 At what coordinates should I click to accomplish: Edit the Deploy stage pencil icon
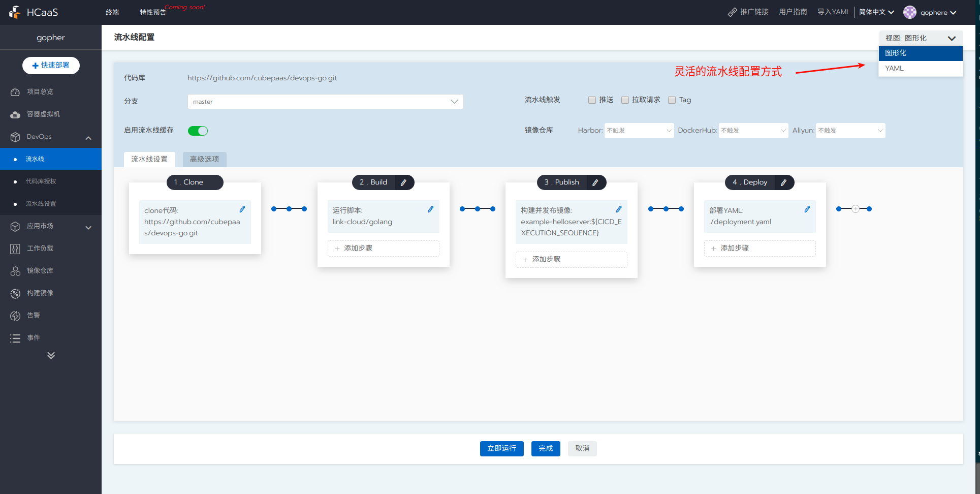point(783,182)
